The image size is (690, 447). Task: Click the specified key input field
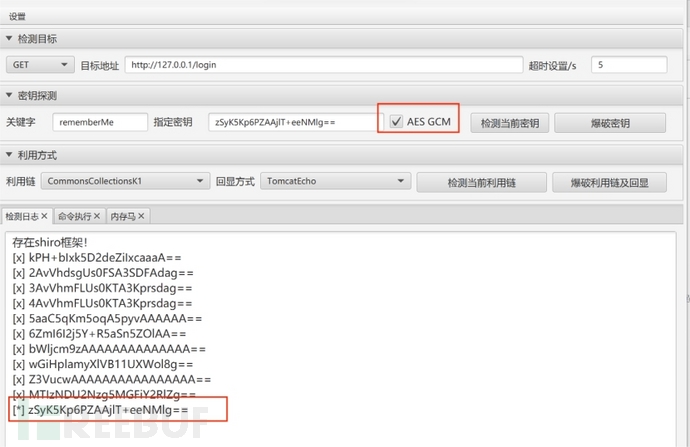coord(295,122)
